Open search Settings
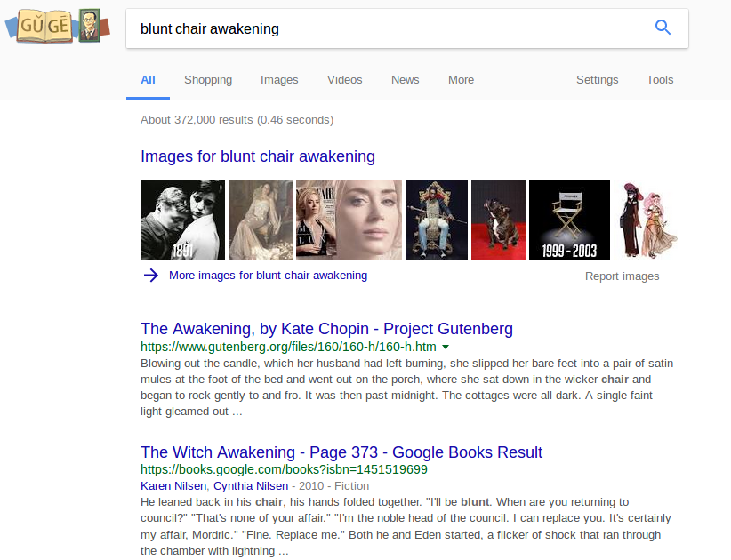 pos(598,80)
